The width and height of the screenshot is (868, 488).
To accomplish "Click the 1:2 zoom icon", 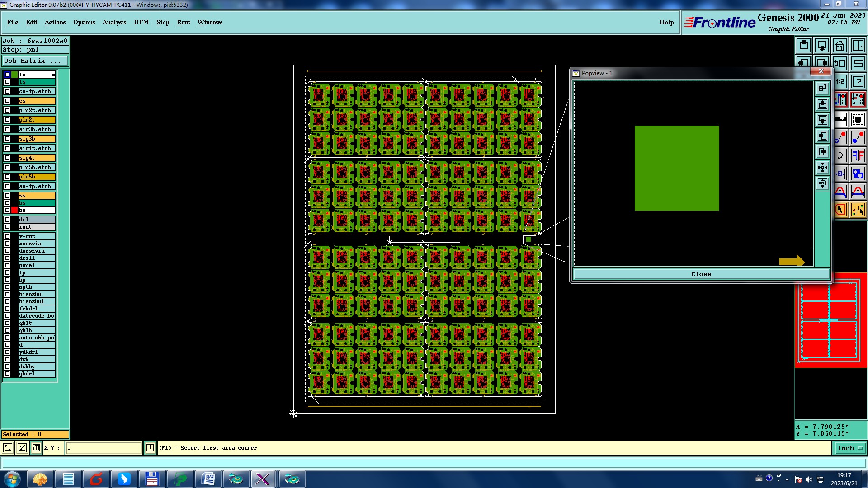I will click(840, 82).
